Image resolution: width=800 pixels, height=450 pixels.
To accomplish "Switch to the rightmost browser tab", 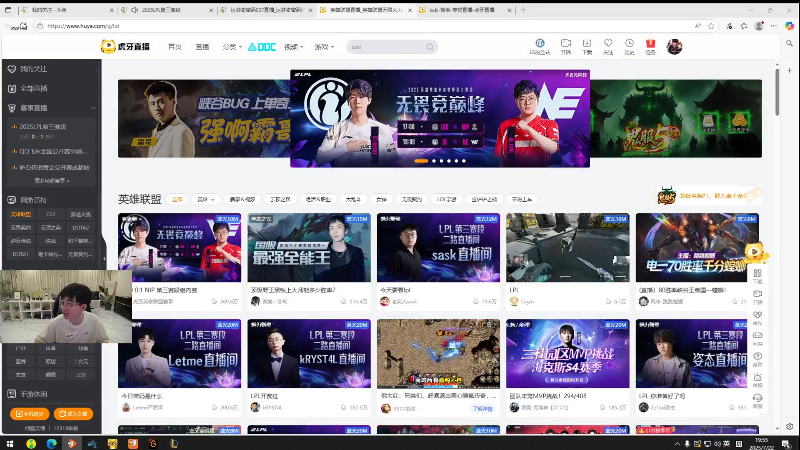I will pyautogui.click(x=466, y=10).
